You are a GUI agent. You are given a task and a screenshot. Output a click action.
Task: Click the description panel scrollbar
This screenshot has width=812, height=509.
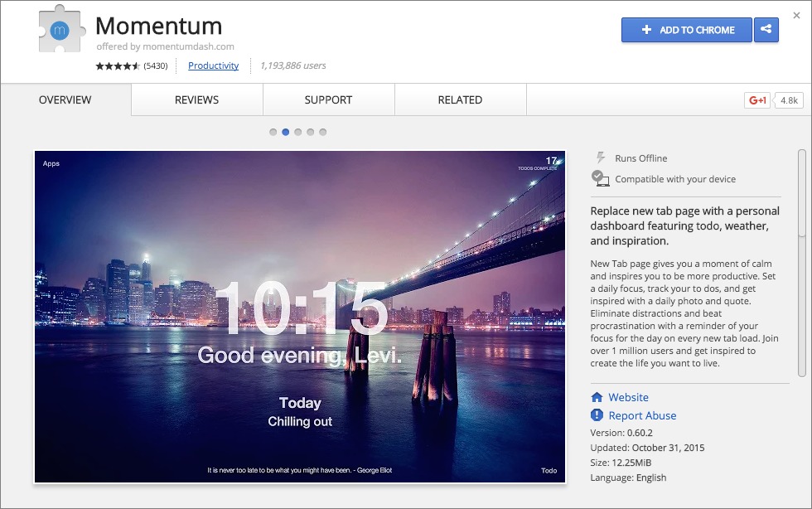tap(802, 263)
